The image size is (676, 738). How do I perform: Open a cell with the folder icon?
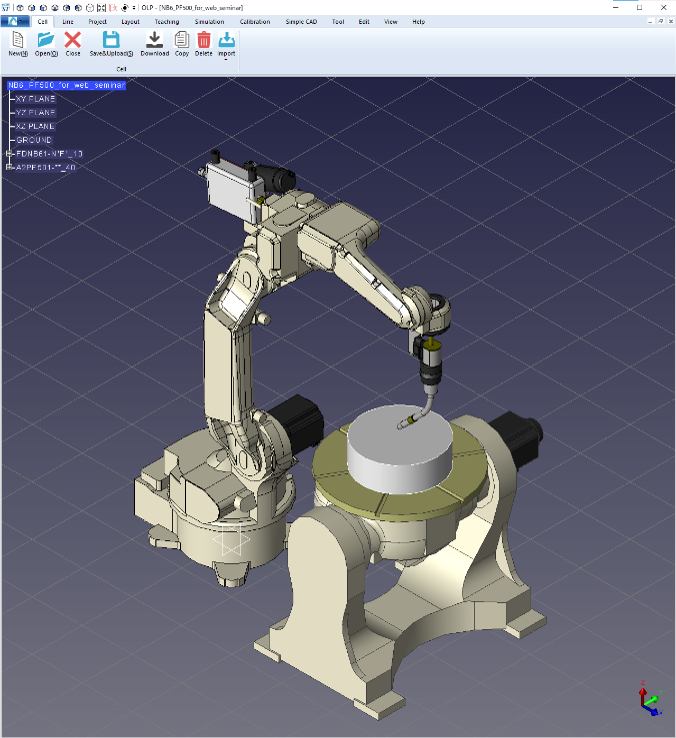tap(46, 41)
